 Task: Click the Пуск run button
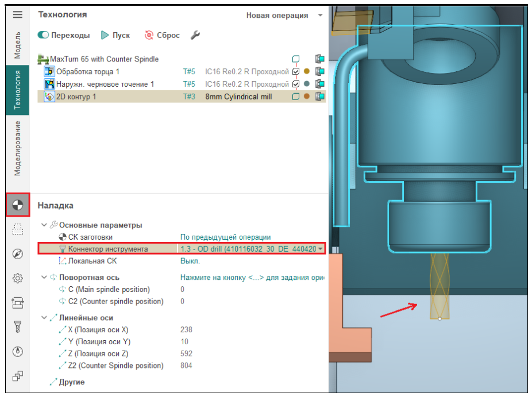tap(115, 35)
